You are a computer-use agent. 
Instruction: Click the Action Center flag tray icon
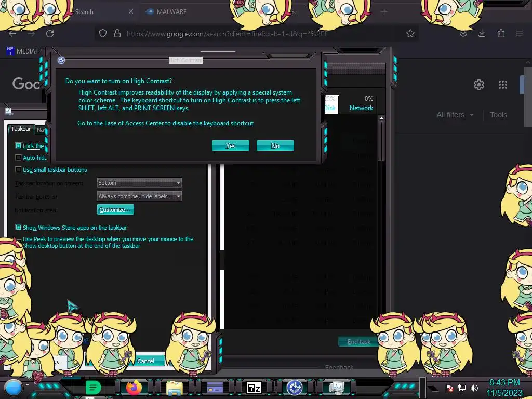point(449,388)
